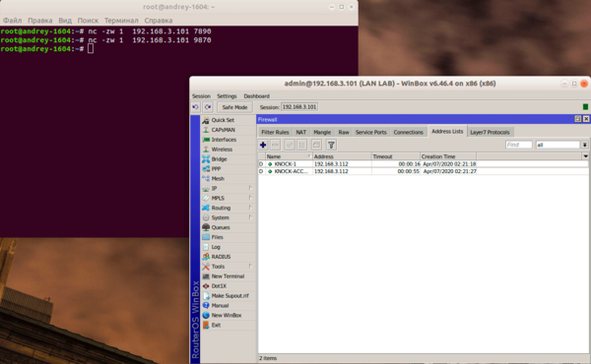Screen dimensions: 591x364
Task: Expand the Tools submenu
Action: pyautogui.click(x=250, y=267)
